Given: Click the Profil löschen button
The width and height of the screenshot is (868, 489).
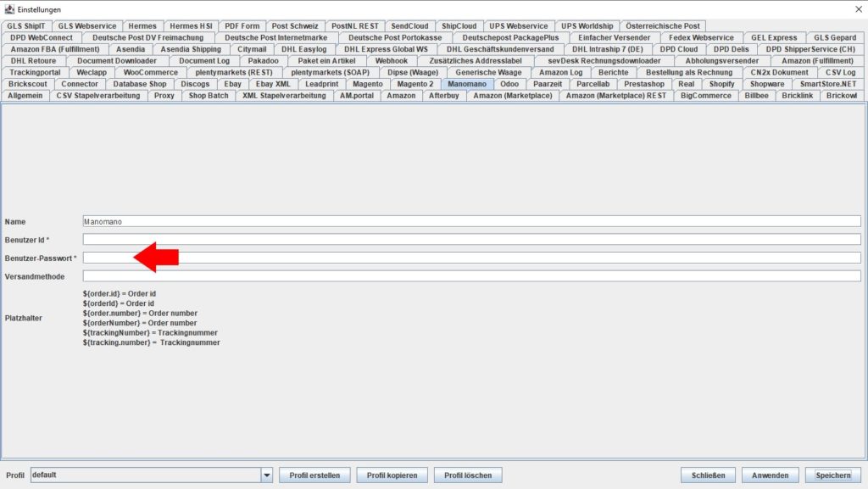Looking at the screenshot, I should (x=468, y=475).
